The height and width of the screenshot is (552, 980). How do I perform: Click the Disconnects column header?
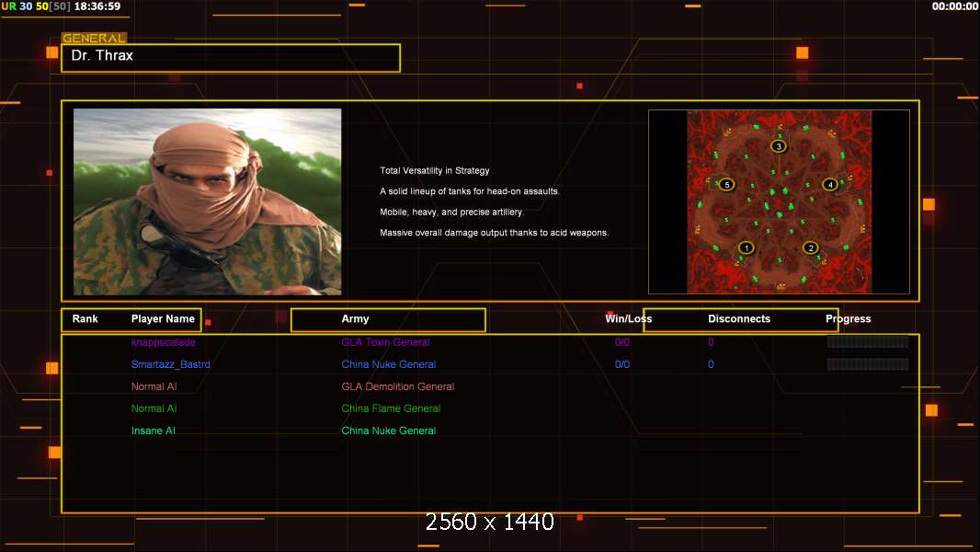tap(739, 319)
